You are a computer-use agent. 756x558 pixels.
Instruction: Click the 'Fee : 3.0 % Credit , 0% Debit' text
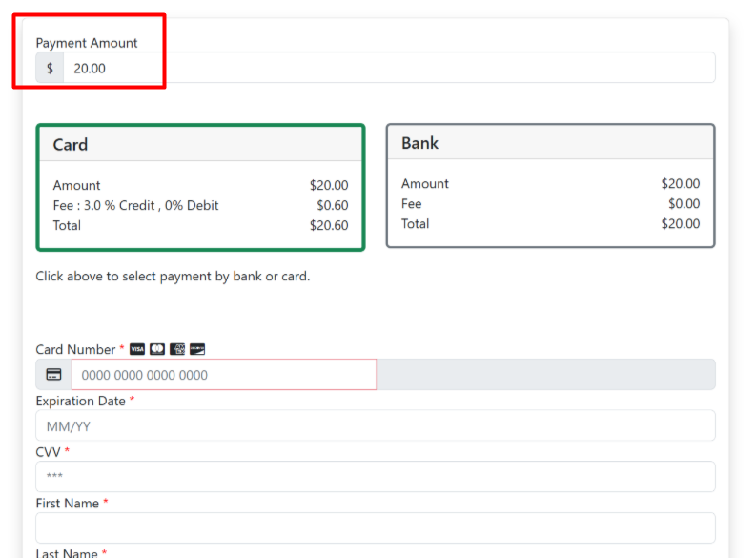tap(136, 205)
